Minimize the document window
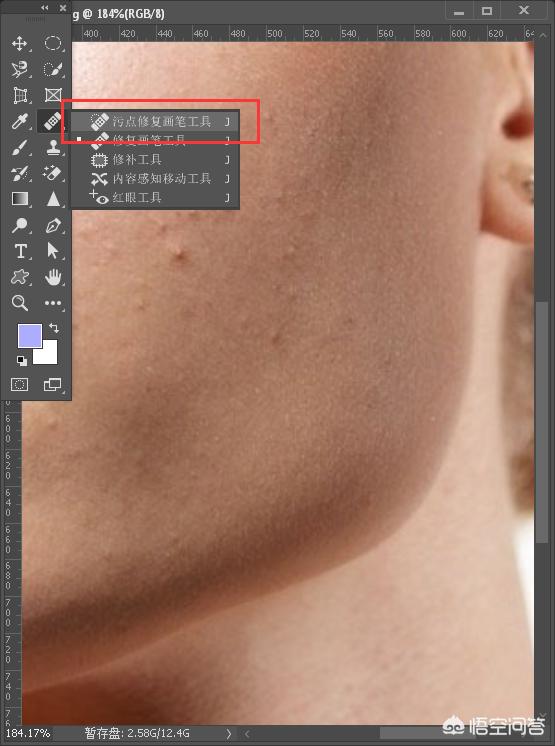This screenshot has width=555, height=746. (459, 11)
